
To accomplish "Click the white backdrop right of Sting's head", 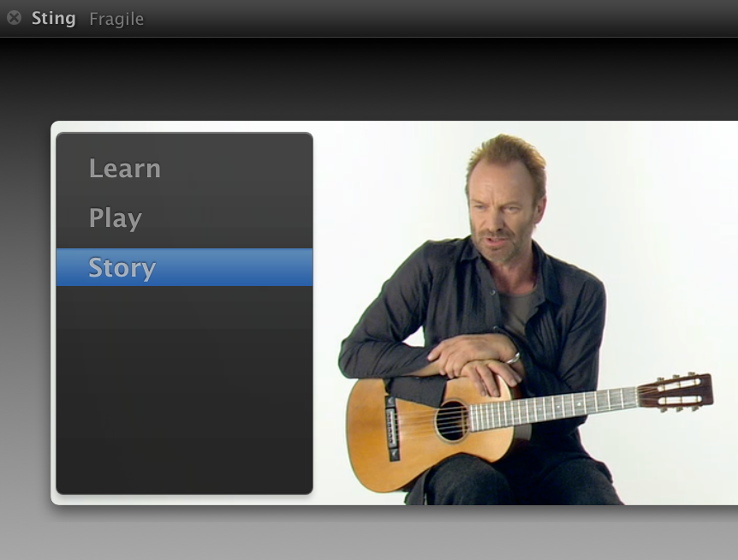I will click(640, 188).
